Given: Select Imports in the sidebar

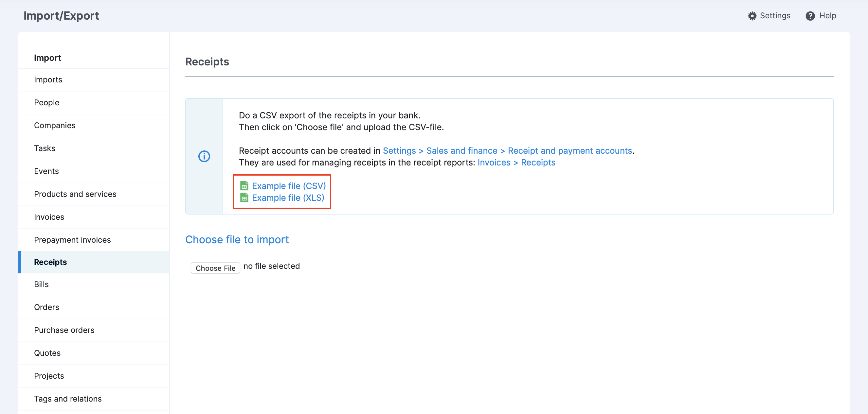Looking at the screenshot, I should point(48,79).
